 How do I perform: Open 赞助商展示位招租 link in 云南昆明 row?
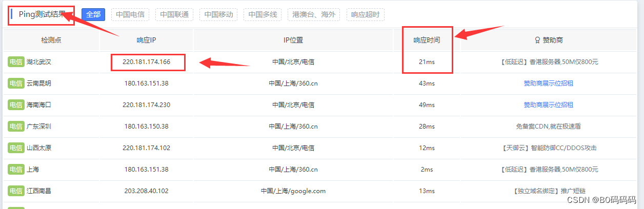(549, 83)
